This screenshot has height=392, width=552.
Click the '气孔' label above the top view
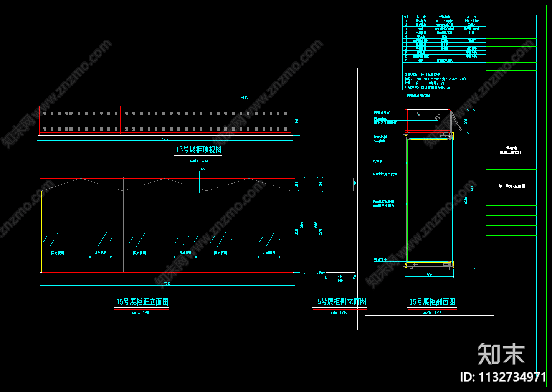pos(244,98)
